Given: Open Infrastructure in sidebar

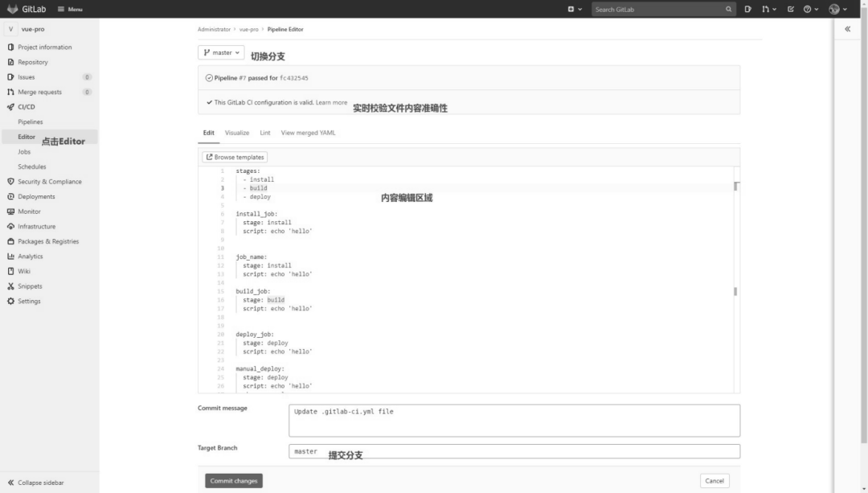Looking at the screenshot, I should click(x=36, y=227).
